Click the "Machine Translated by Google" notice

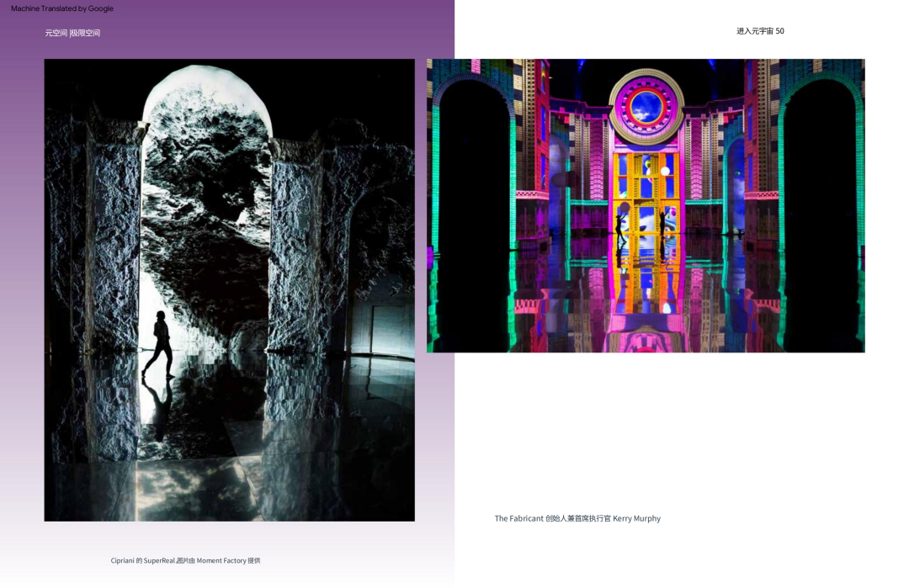coord(62,8)
